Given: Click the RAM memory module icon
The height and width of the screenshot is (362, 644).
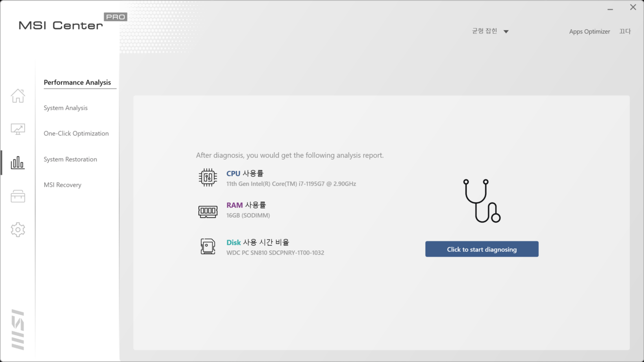Looking at the screenshot, I should pos(208,211).
